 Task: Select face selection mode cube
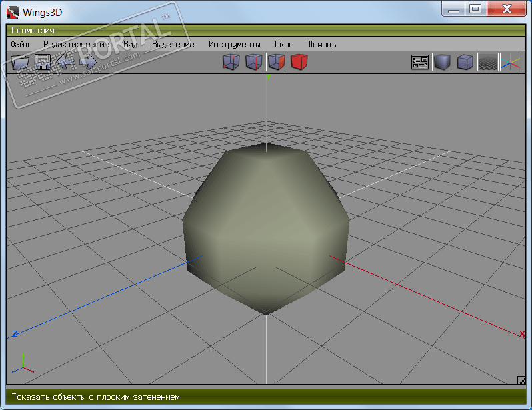(x=277, y=62)
